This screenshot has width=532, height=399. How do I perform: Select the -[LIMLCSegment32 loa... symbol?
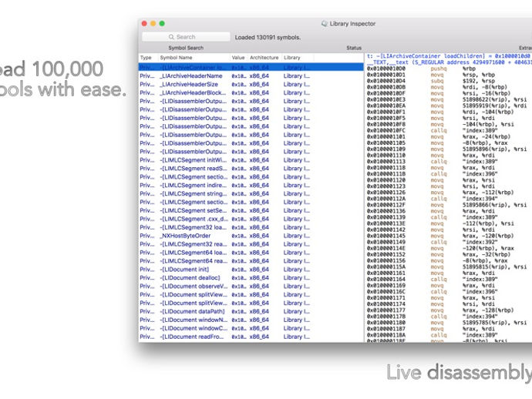click(x=251, y=227)
